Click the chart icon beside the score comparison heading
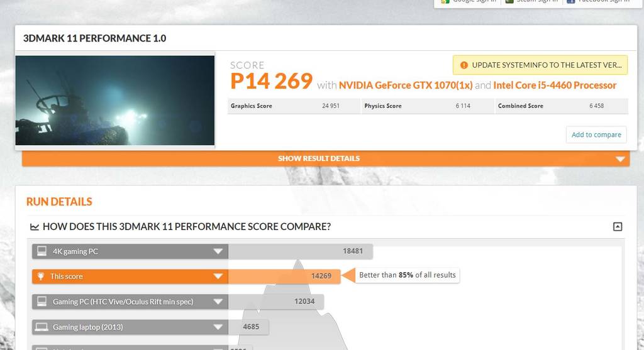The width and height of the screenshot is (644, 350). [35, 227]
